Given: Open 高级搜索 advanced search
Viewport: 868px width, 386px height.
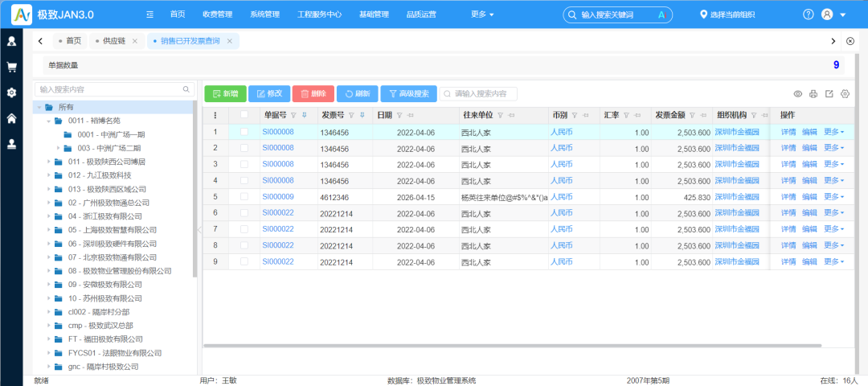Looking at the screenshot, I should [408, 93].
